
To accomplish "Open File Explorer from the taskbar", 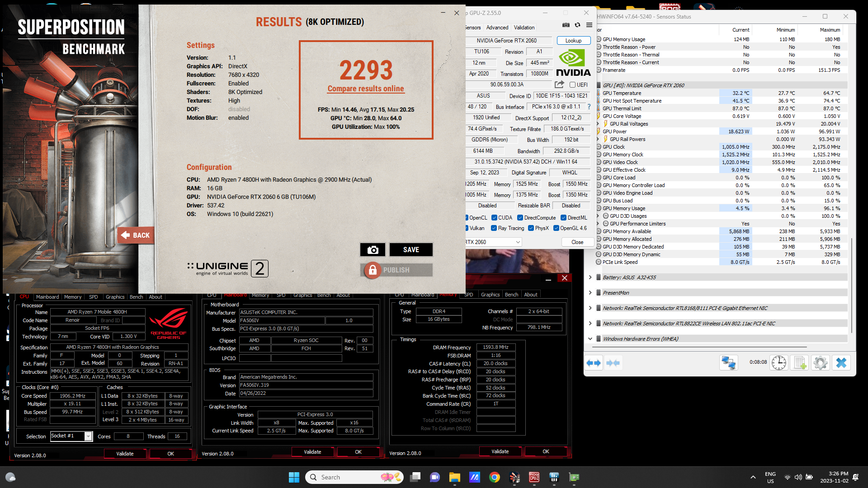I will pos(455,477).
